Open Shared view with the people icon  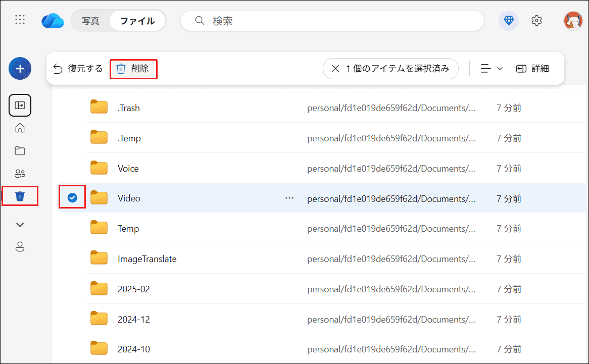[20, 173]
